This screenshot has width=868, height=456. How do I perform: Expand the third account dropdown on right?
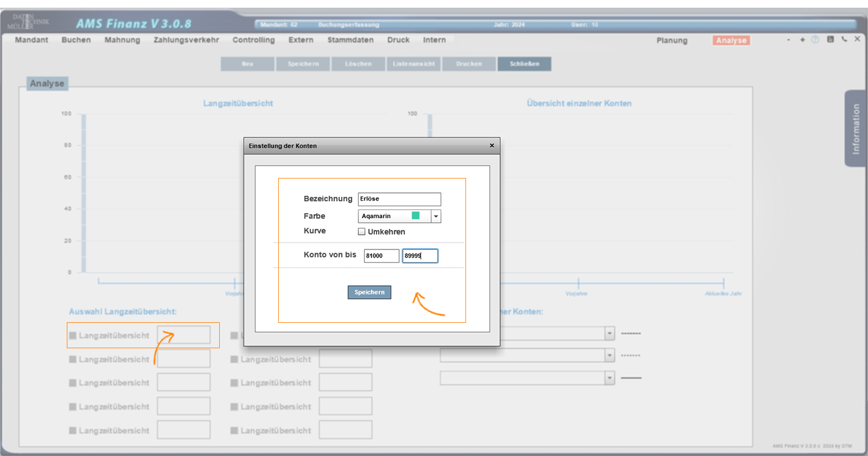point(609,378)
